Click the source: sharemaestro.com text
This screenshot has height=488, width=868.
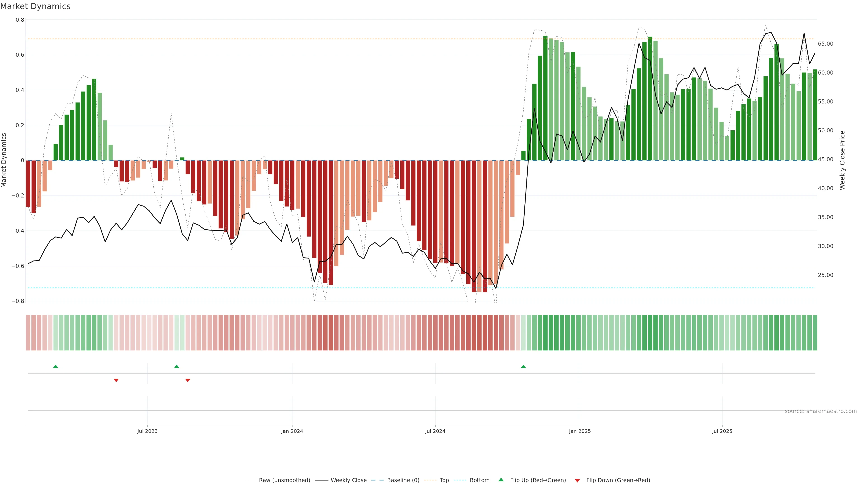[821, 411]
